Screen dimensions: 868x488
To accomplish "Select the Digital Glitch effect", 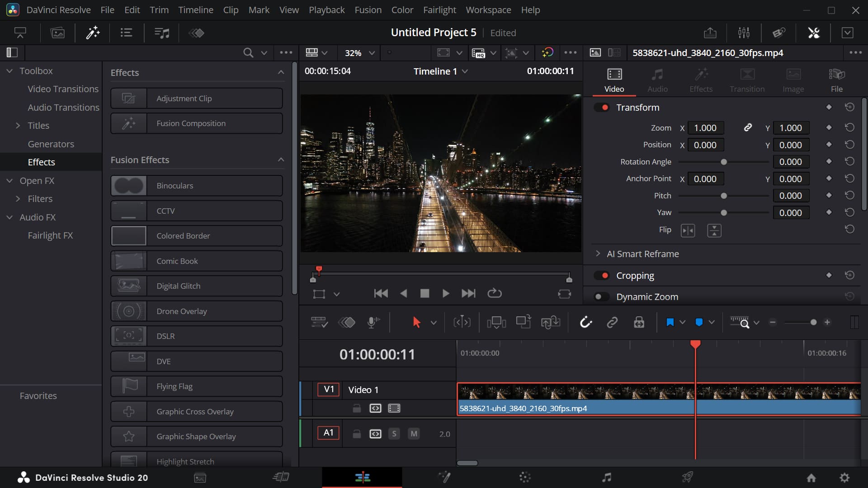I will [197, 286].
